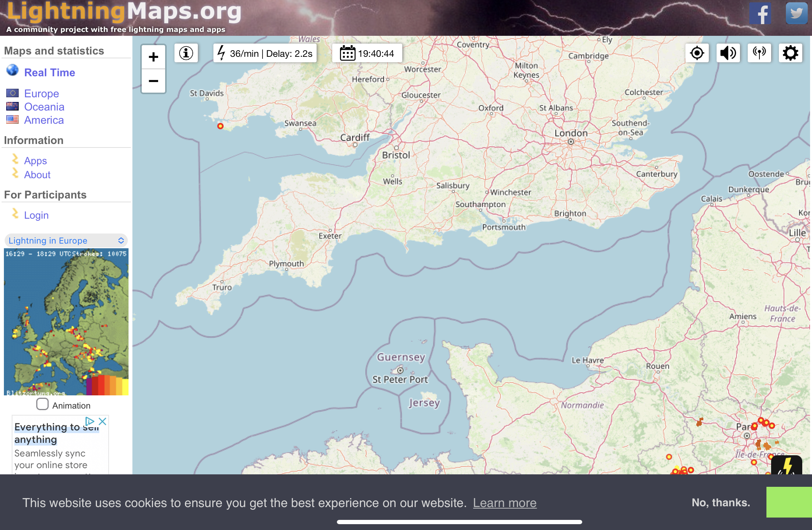Screen dimensions: 812x530
Task: Click the Le Havre label on map
Action: pos(587,360)
